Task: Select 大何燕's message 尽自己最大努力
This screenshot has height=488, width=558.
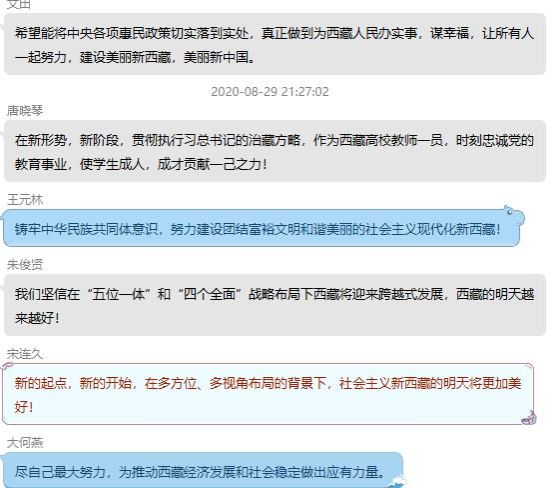Action: point(203,470)
